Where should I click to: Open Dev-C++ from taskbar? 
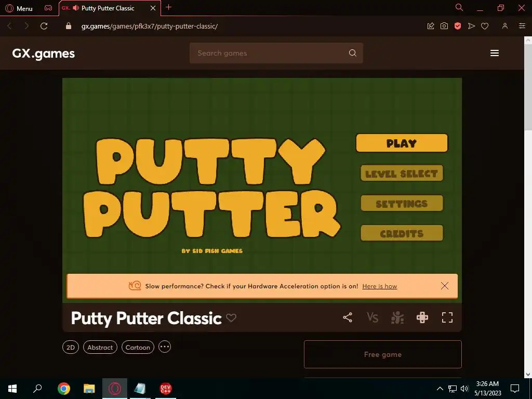(166, 389)
